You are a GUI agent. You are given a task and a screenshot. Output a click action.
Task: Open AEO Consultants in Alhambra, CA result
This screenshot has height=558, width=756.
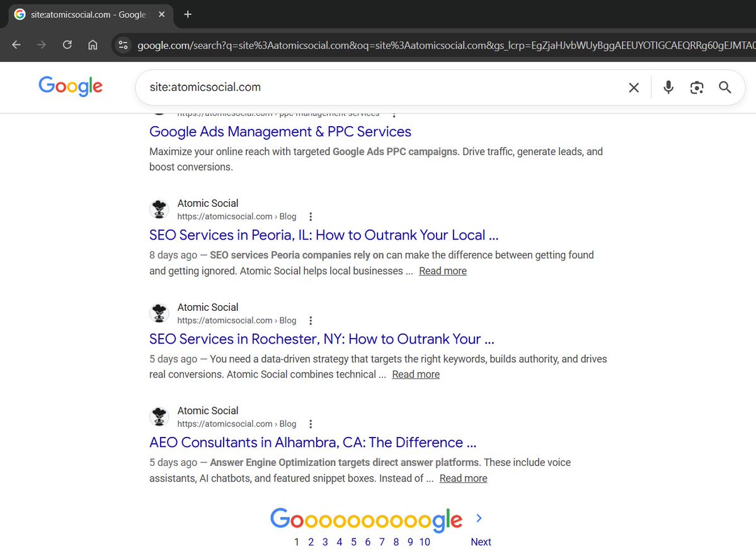[312, 443]
